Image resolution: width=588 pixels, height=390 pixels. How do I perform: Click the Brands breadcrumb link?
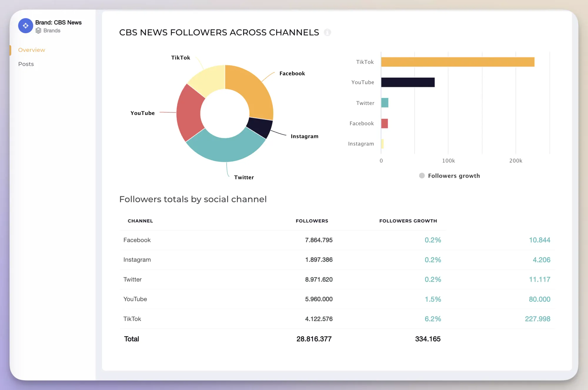pyautogui.click(x=52, y=31)
